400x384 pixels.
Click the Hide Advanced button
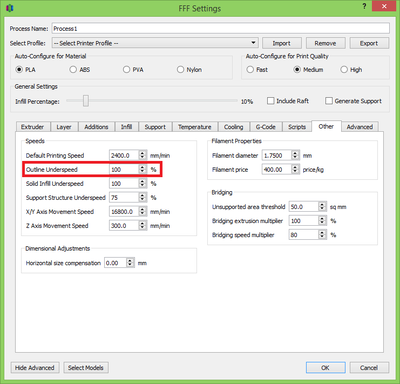35,368
